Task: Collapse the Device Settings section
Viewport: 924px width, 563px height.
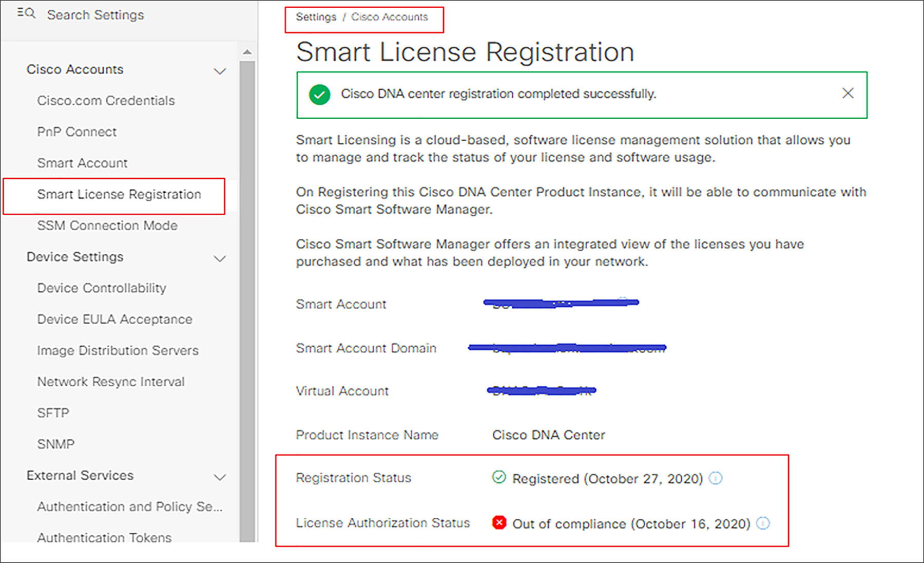Action: pos(220,258)
